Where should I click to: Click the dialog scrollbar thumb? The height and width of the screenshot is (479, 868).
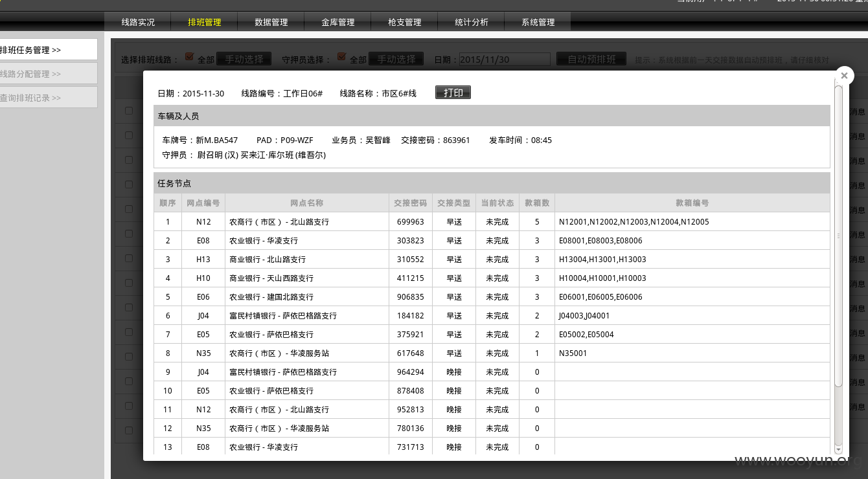click(x=838, y=236)
